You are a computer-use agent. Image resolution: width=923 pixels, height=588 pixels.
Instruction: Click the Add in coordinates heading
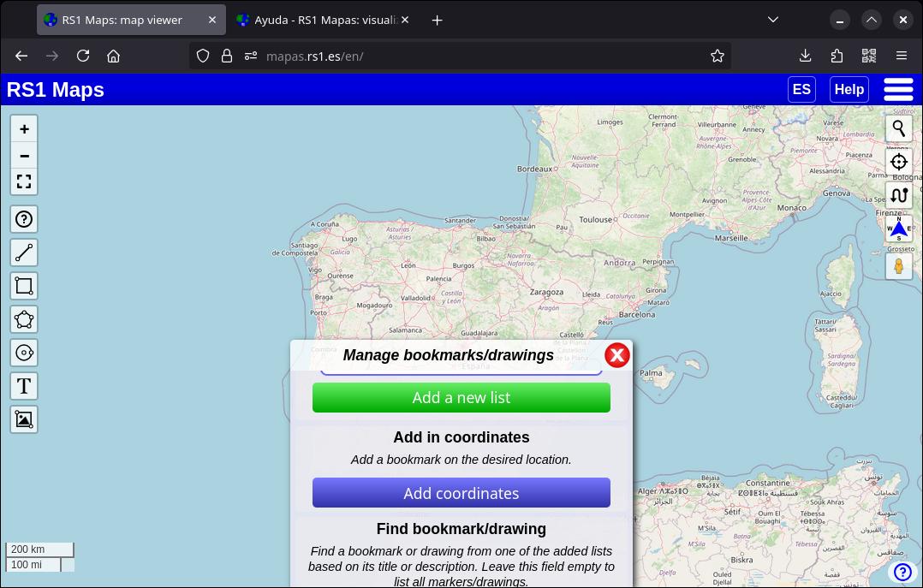(x=461, y=437)
